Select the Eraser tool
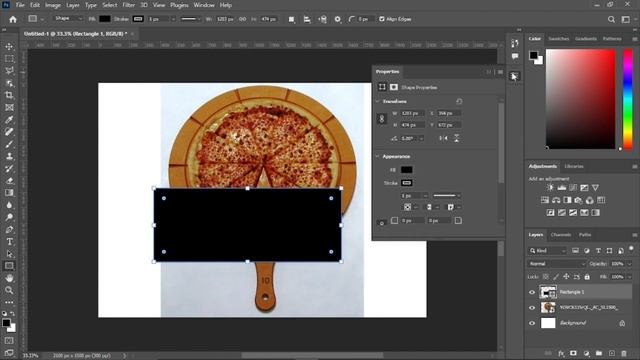Screen dimensions: 640x360 9,180
